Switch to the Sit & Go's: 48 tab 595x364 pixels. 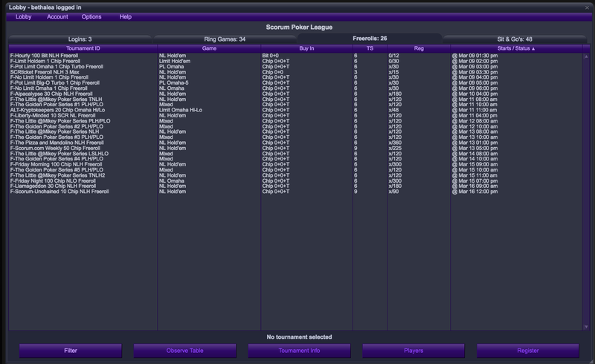515,39
